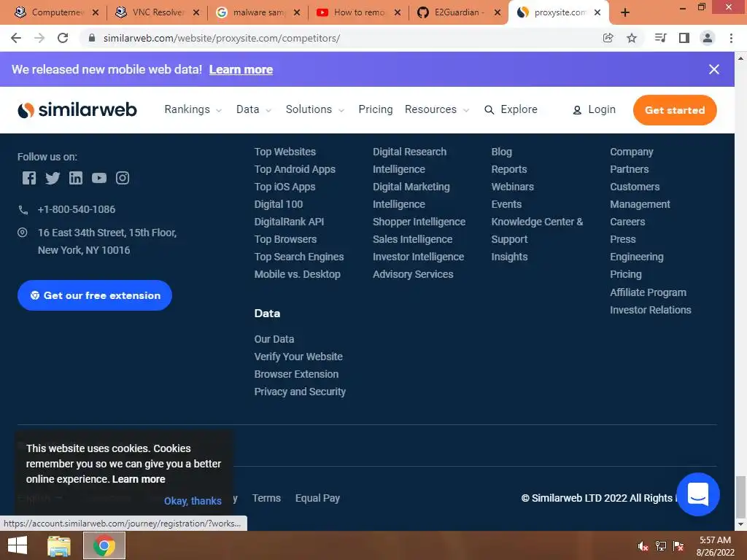
Task: Open the chat support bubble
Action: click(x=698, y=494)
